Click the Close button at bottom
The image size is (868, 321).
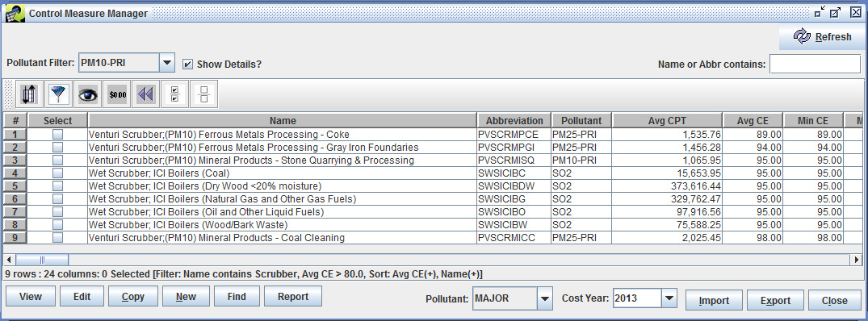[834, 301]
